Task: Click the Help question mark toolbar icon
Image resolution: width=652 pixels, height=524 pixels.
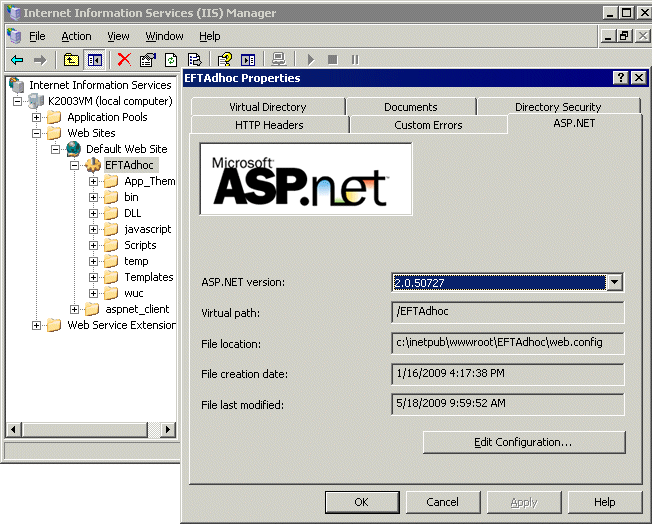Action: click(225, 60)
